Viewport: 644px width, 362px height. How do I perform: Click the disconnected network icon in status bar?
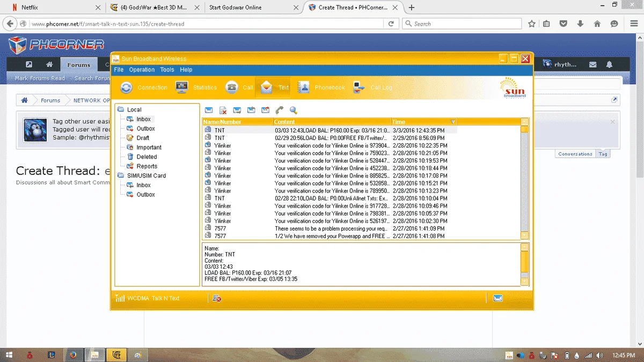tap(217, 298)
